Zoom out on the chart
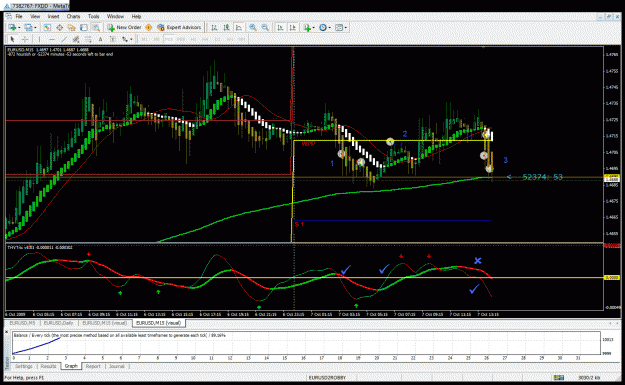625x385 pixels. pyautogui.click(x=265, y=28)
